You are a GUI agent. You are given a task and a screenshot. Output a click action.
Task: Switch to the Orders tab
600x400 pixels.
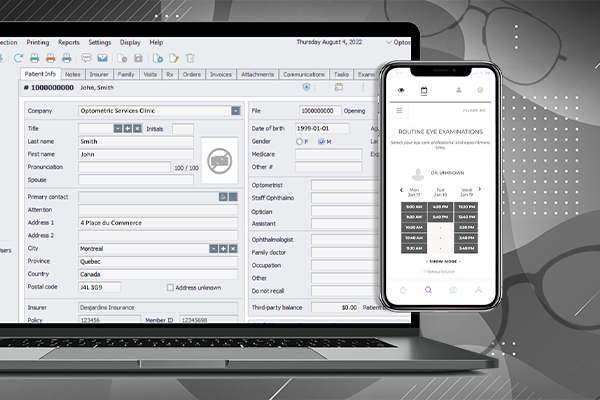point(192,74)
